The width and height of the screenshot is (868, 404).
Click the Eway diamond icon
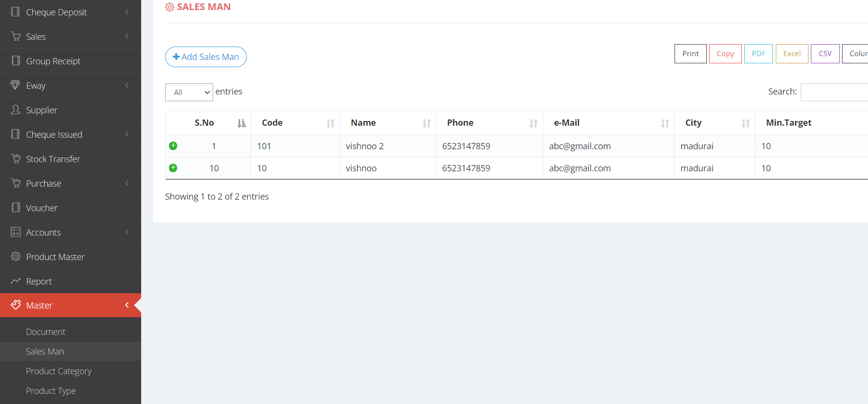coord(15,85)
